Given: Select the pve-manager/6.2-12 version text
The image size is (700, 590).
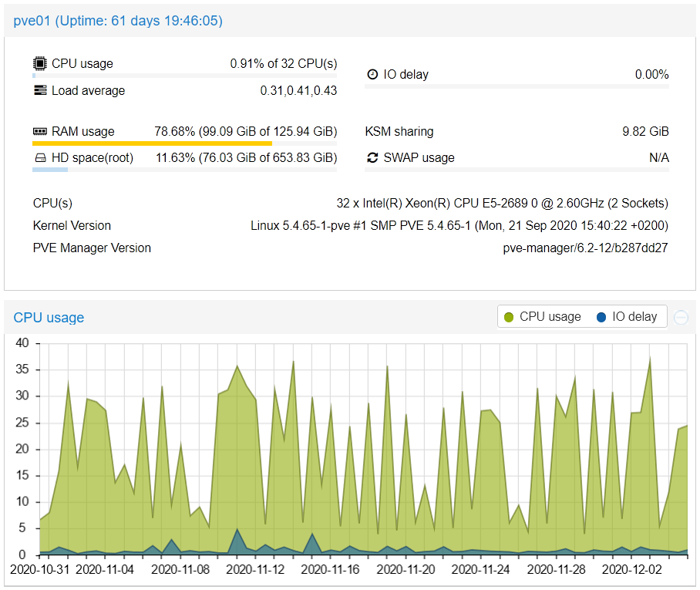Looking at the screenshot, I should 585,248.
